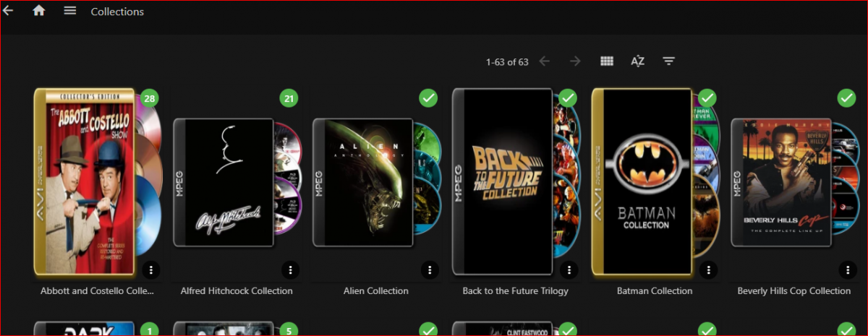Toggle watched checkmark on Batman Collection

[x=708, y=98]
